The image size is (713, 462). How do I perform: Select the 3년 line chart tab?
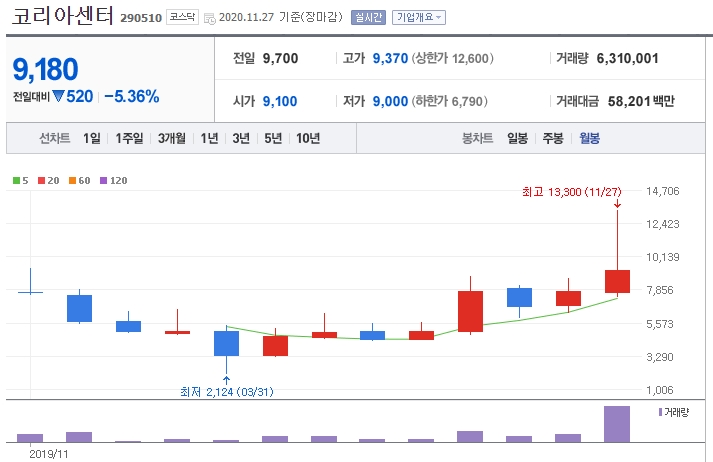point(241,138)
